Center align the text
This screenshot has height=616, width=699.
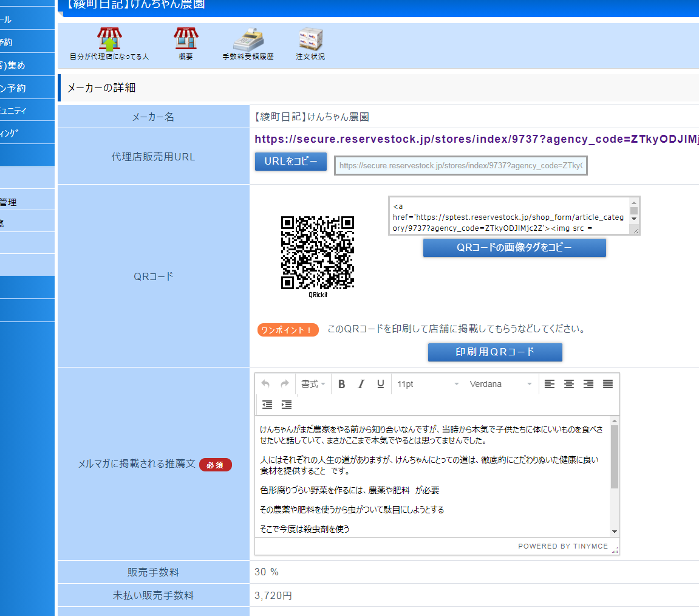coord(569,383)
